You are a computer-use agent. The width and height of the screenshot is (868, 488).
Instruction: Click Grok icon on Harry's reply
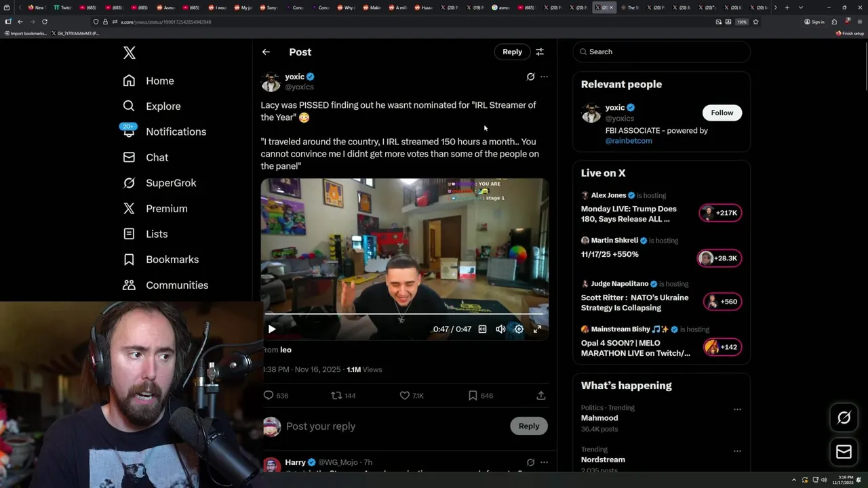coord(530,462)
